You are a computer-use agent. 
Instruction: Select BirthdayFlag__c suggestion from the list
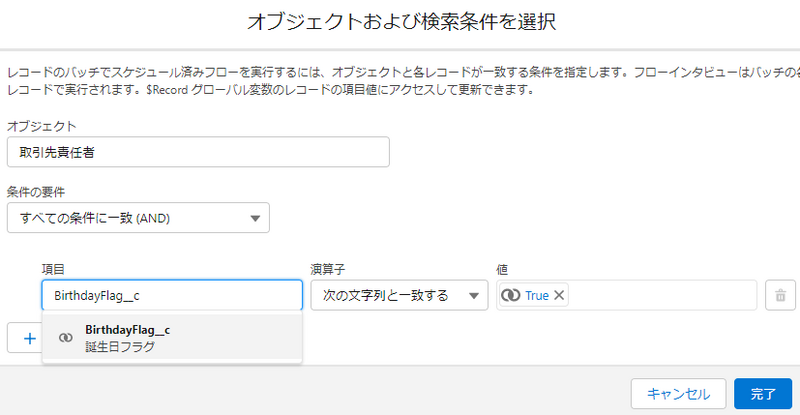pos(127,329)
